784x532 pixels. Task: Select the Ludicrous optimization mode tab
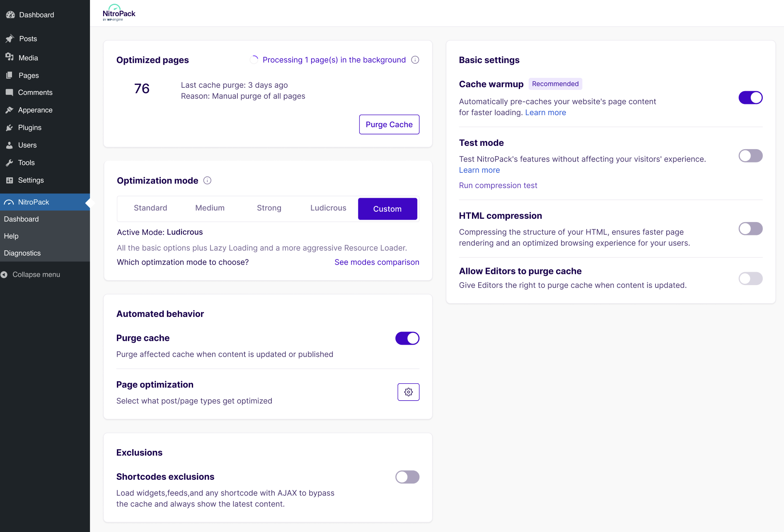(x=328, y=208)
